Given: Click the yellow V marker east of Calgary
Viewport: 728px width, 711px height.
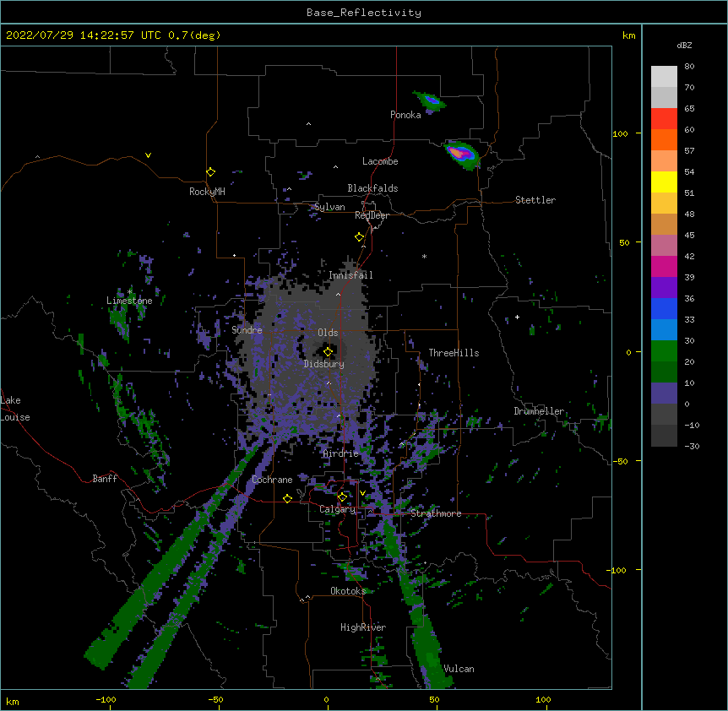Looking at the screenshot, I should pos(362,493).
